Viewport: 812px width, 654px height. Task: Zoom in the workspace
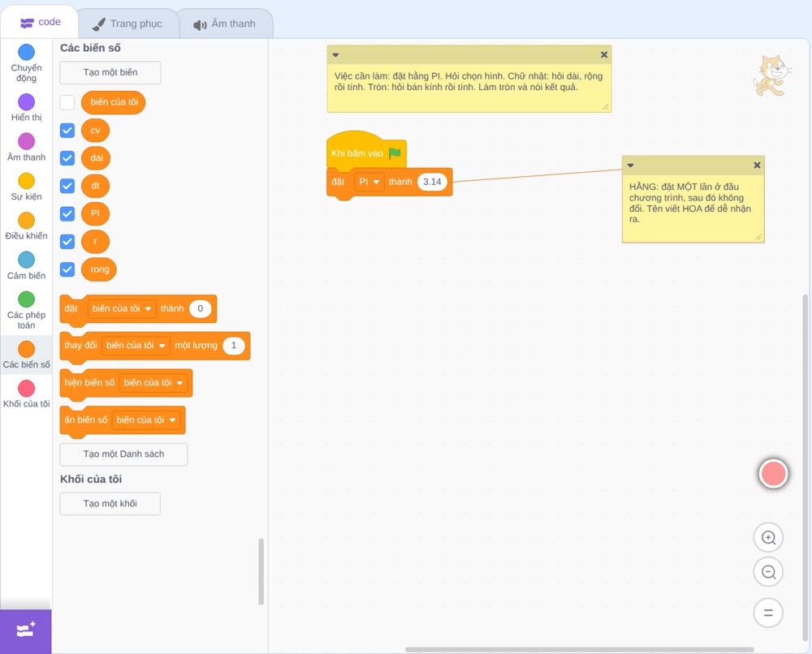click(x=768, y=538)
